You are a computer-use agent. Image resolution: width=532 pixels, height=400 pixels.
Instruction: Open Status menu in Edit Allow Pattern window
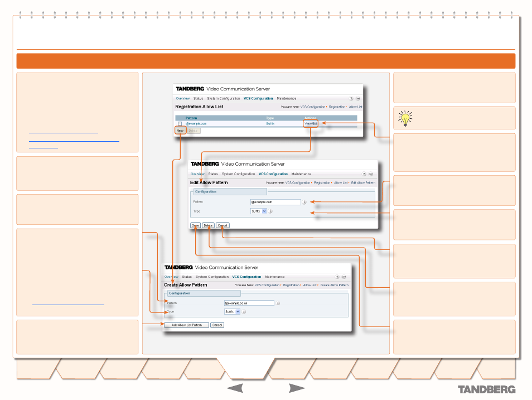coord(213,174)
